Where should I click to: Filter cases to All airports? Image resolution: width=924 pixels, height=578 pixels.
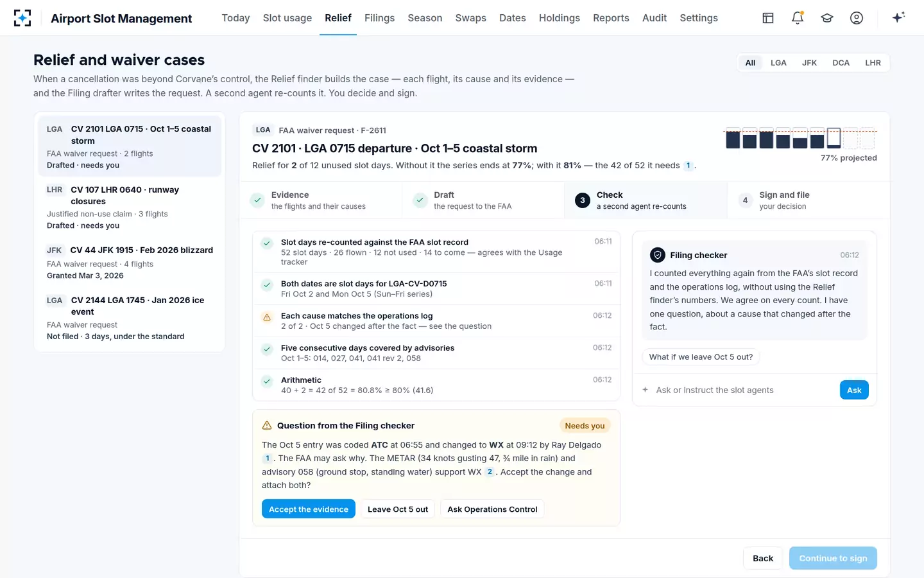tap(750, 63)
